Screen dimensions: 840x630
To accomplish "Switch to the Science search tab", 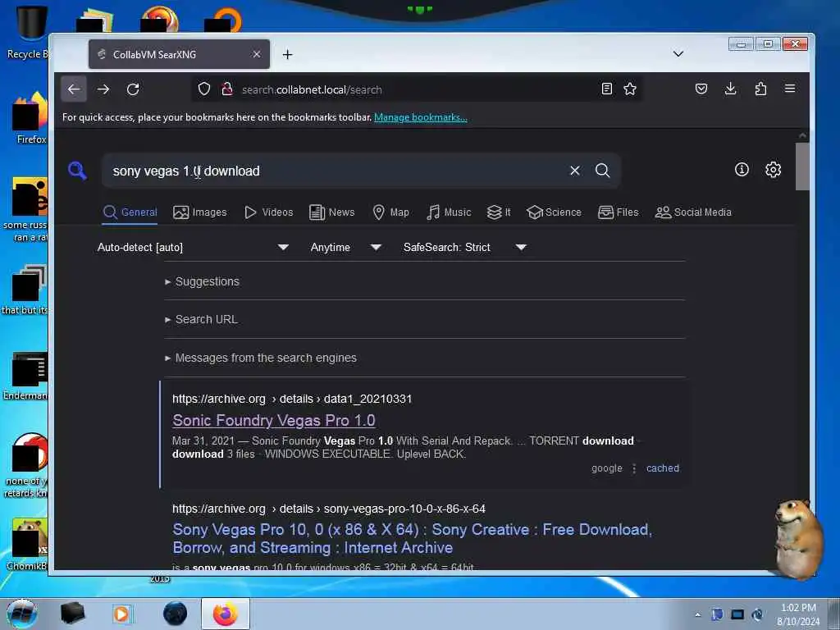I will pyautogui.click(x=554, y=212).
